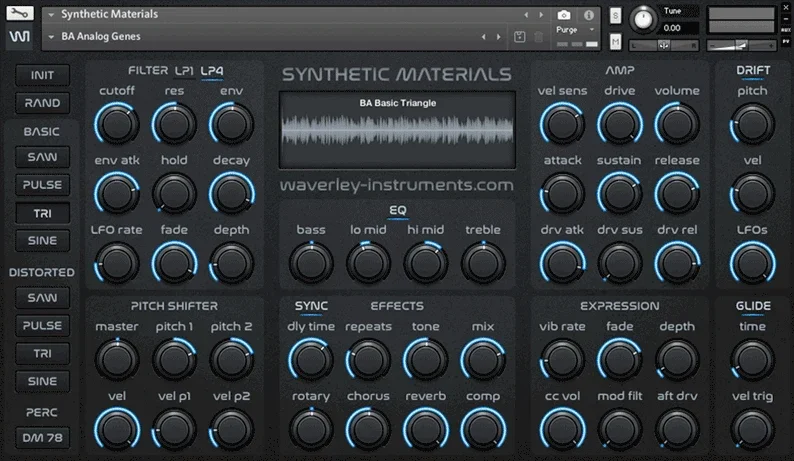Click the camera snapshot icon
The image size is (794, 461).
click(564, 15)
